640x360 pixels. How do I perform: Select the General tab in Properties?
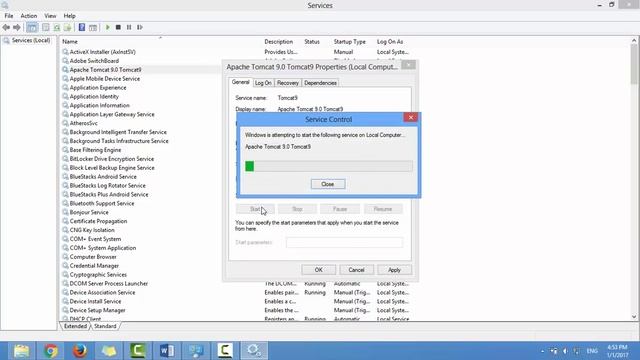240,82
